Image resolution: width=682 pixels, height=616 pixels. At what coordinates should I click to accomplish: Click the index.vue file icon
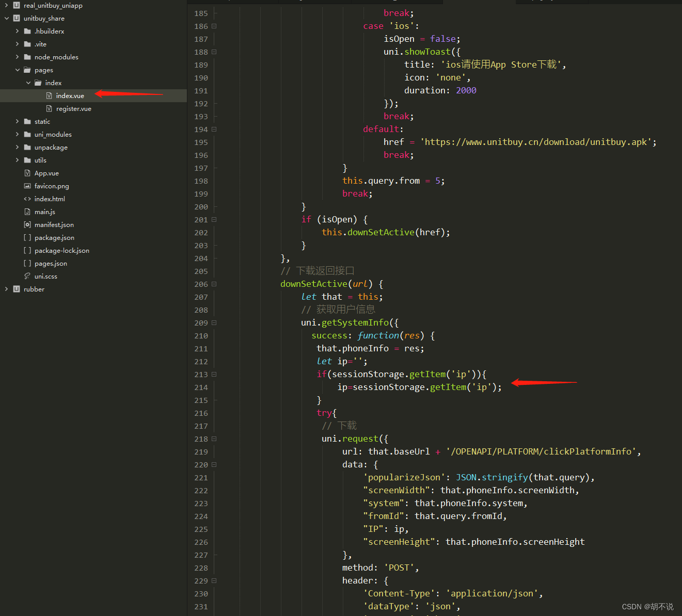click(x=49, y=95)
